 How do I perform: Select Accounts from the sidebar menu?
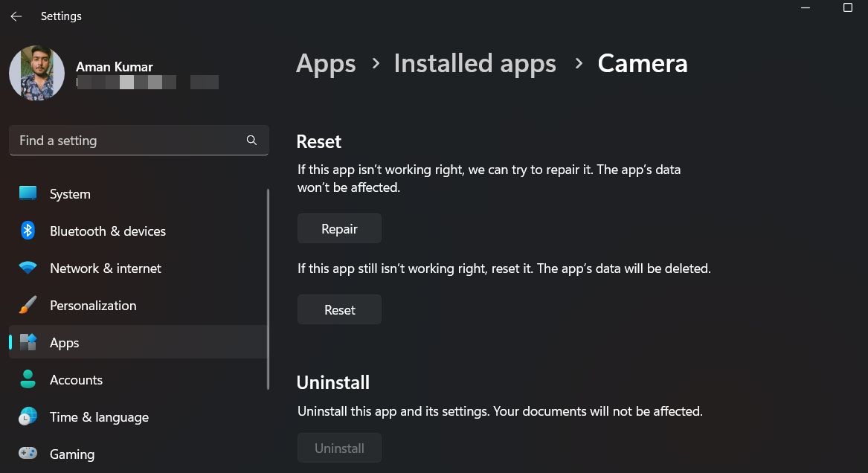(76, 379)
